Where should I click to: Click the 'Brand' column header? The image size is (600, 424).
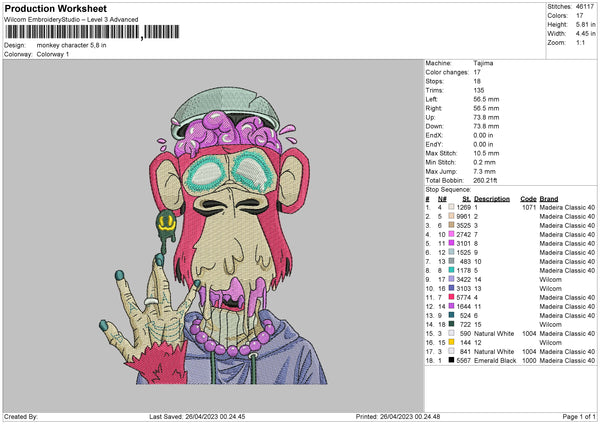(548, 198)
